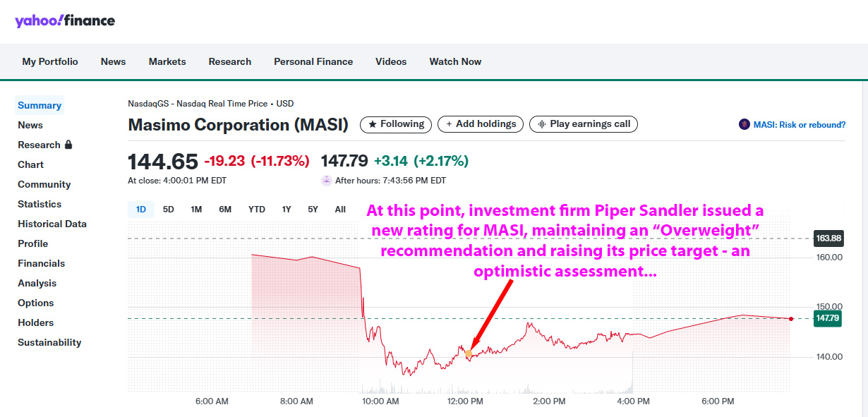Go to My Portfolio
This screenshot has width=868, height=417.
[50, 61]
